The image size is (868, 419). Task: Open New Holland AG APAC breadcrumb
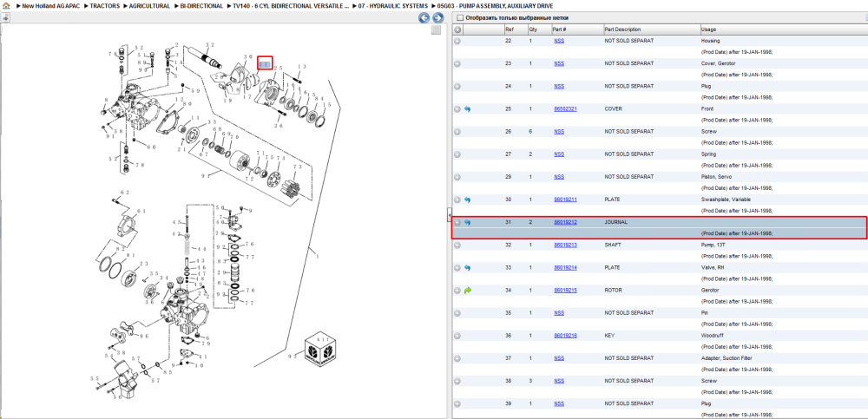click(53, 5)
